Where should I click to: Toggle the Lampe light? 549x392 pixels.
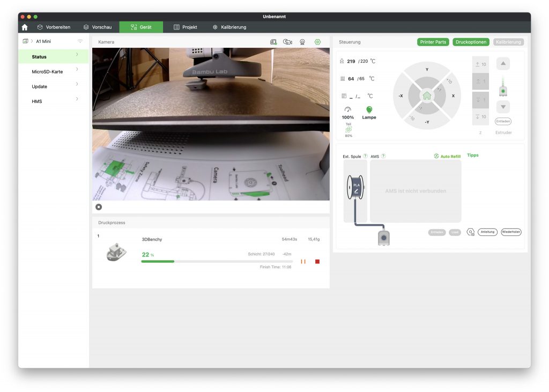click(x=369, y=110)
